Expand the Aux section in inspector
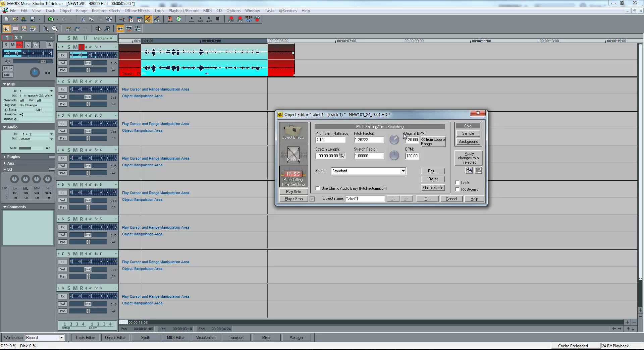The height and width of the screenshot is (350, 644). coord(4,163)
